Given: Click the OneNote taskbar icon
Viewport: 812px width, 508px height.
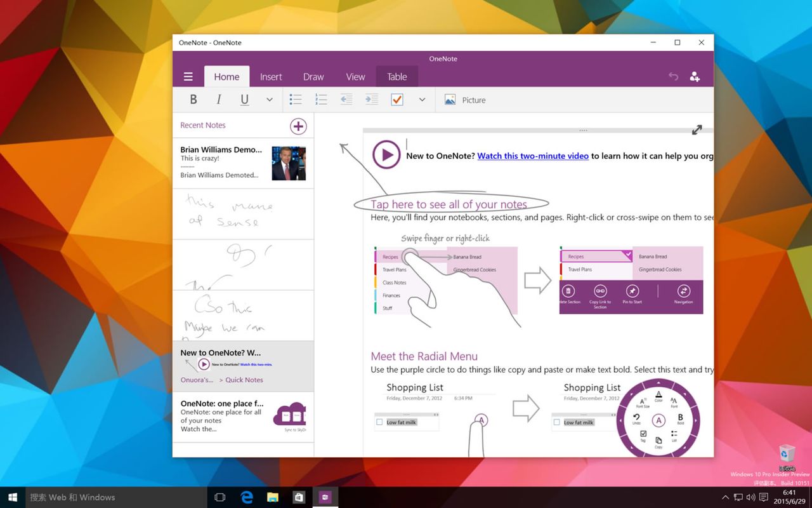Looking at the screenshot, I should tap(325, 497).
